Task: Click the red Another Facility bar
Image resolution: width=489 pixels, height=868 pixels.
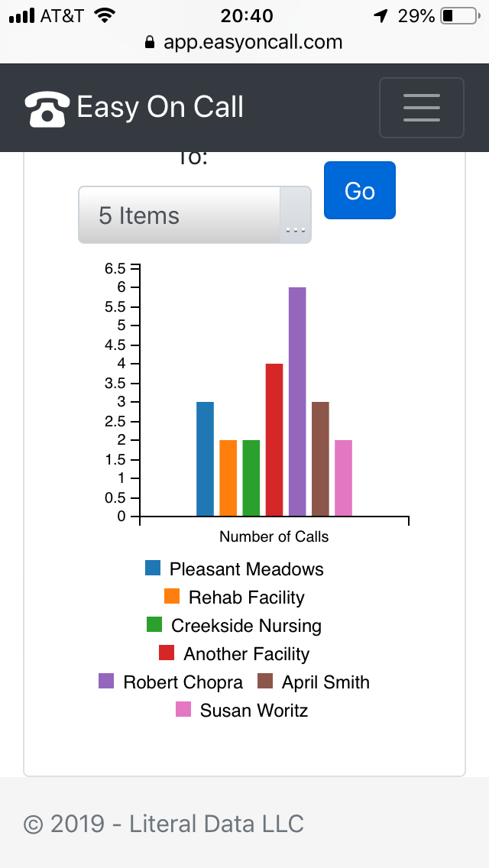Action: pos(274,439)
